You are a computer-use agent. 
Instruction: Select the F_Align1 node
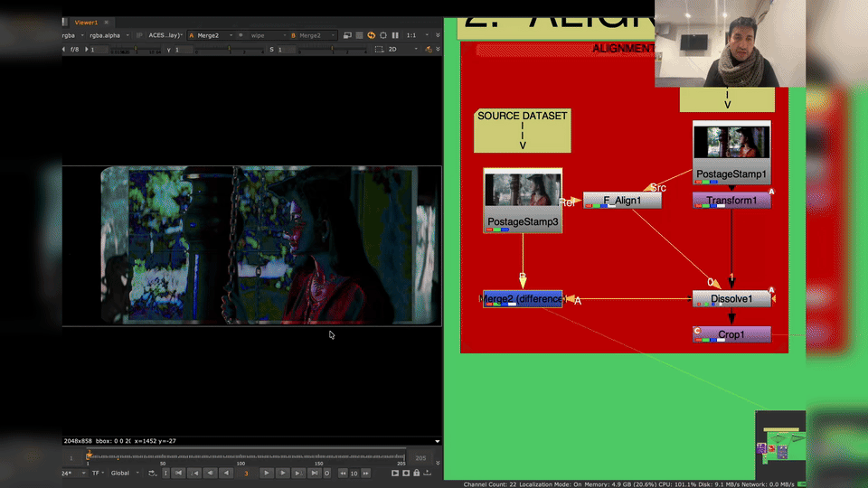coord(622,201)
